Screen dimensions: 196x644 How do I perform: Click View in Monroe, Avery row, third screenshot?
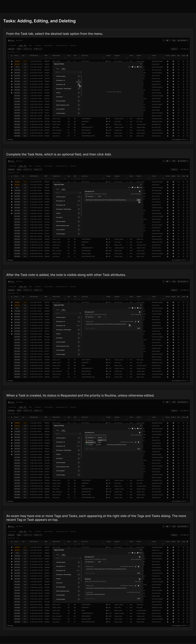click(x=131, y=360)
